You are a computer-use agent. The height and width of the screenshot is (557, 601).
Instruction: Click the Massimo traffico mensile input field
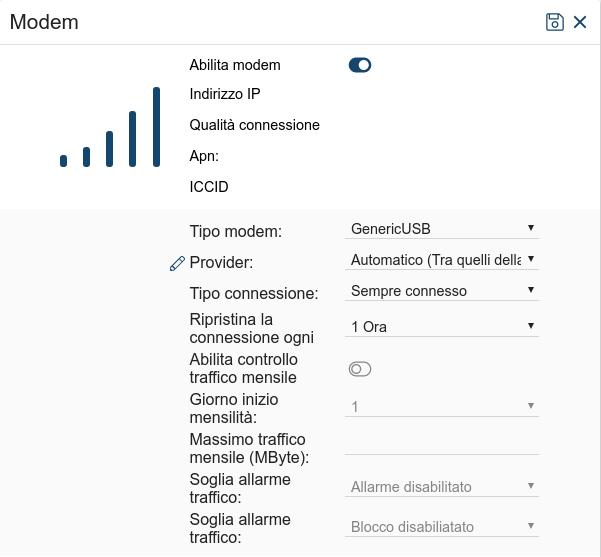442,446
